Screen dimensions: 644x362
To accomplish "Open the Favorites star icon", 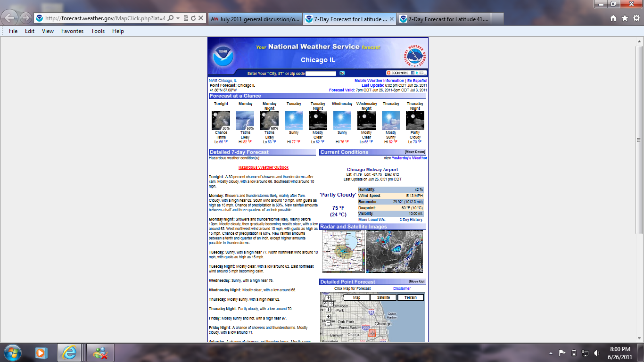I will 625,18.
